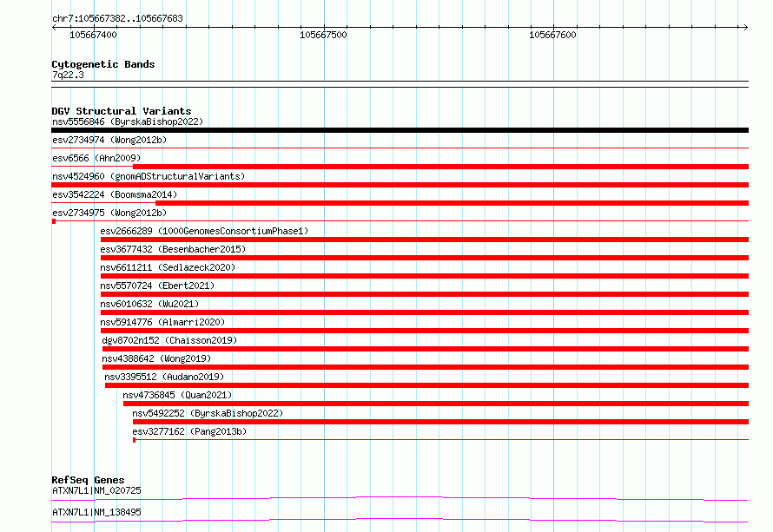Open variant nsv4524960 (gnomADStructuralVariants) label
Viewport: 773px width, 532px height.
tap(149, 176)
